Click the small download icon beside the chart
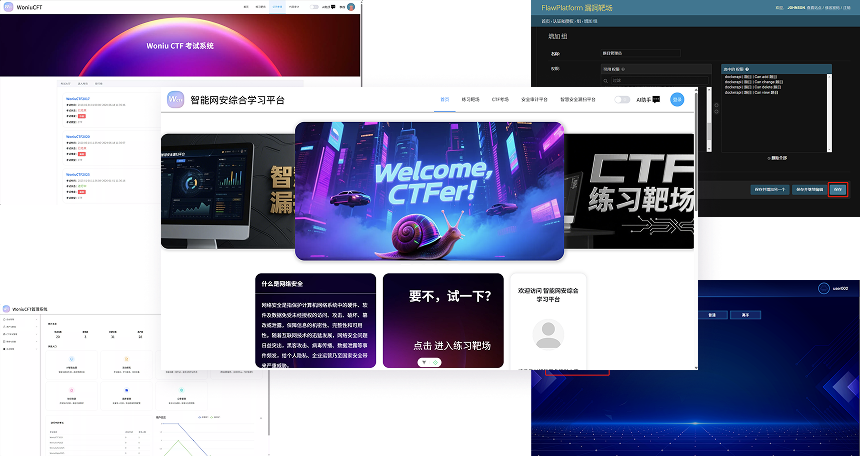This screenshot has width=860, height=456. click(x=261, y=418)
